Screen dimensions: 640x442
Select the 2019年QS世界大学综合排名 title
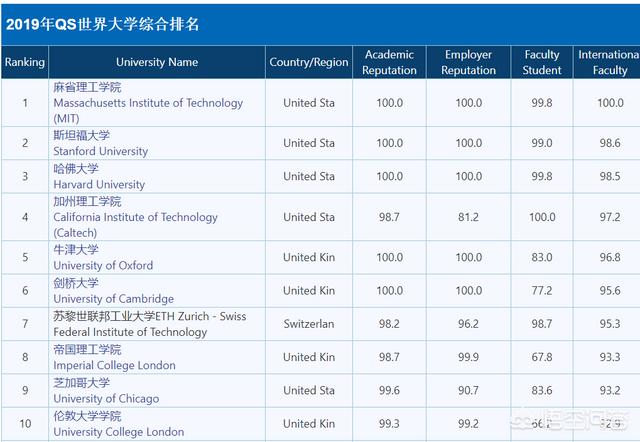102,24
